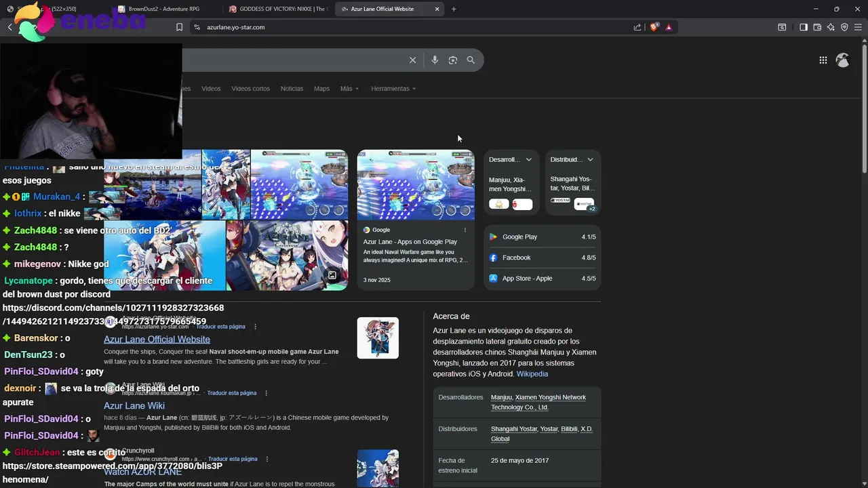Expand the Distribuid... card chevron
Viewport: 868px width, 488px height.
590,160
